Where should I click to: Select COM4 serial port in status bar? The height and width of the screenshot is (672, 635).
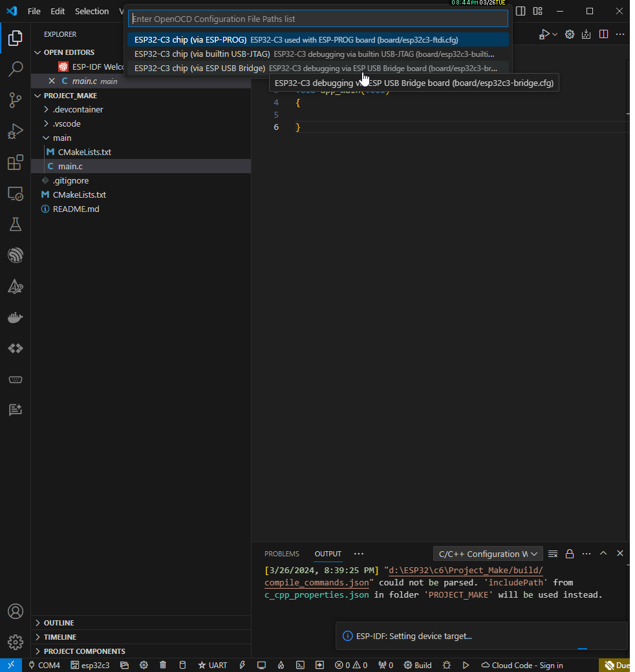pos(44,665)
